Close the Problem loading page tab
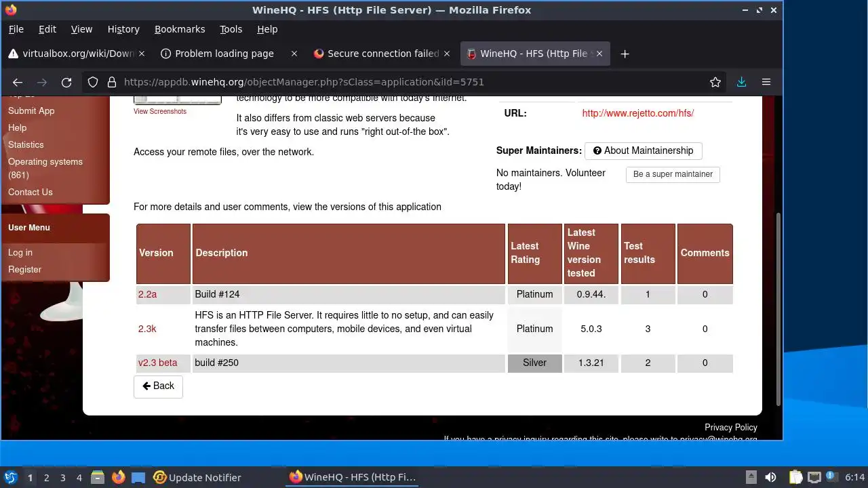The width and height of the screenshot is (868, 488). click(x=294, y=54)
